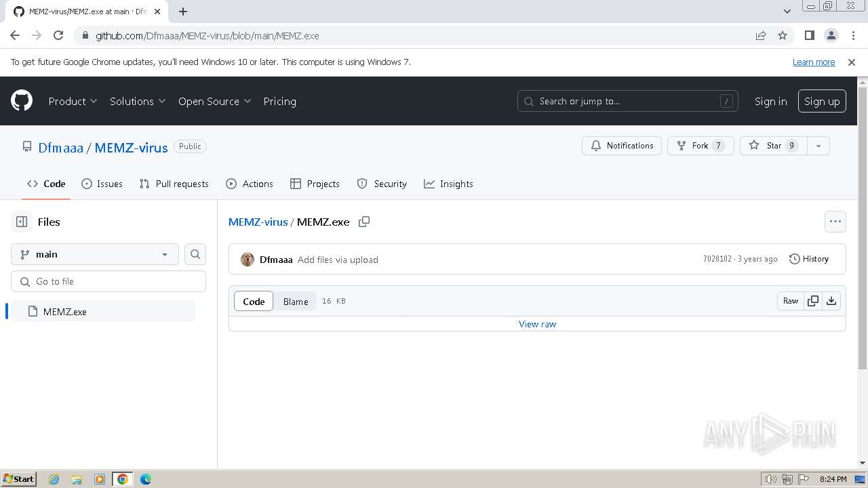Image resolution: width=868 pixels, height=488 pixels.
Task: Click the page vertical scrollbar
Action: pyautogui.click(x=863, y=229)
